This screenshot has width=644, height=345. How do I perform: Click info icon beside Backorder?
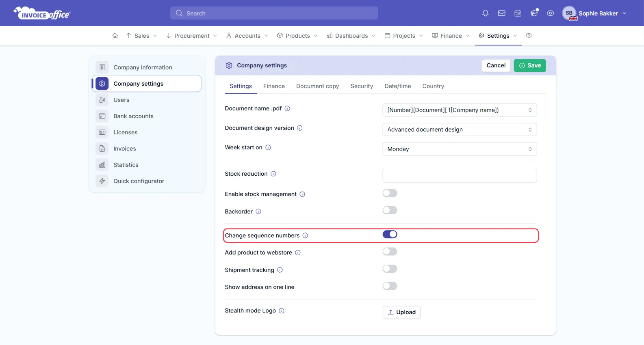coord(258,211)
